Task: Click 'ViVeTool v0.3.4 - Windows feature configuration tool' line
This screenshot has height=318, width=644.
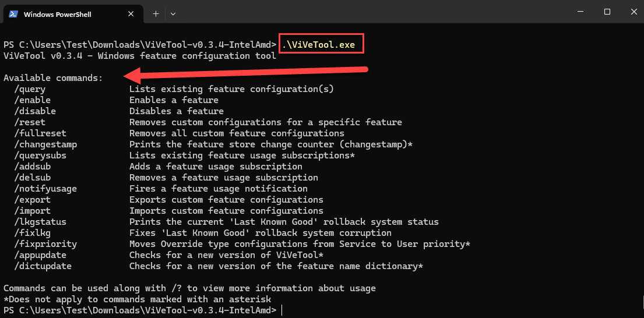Action: 140,55
